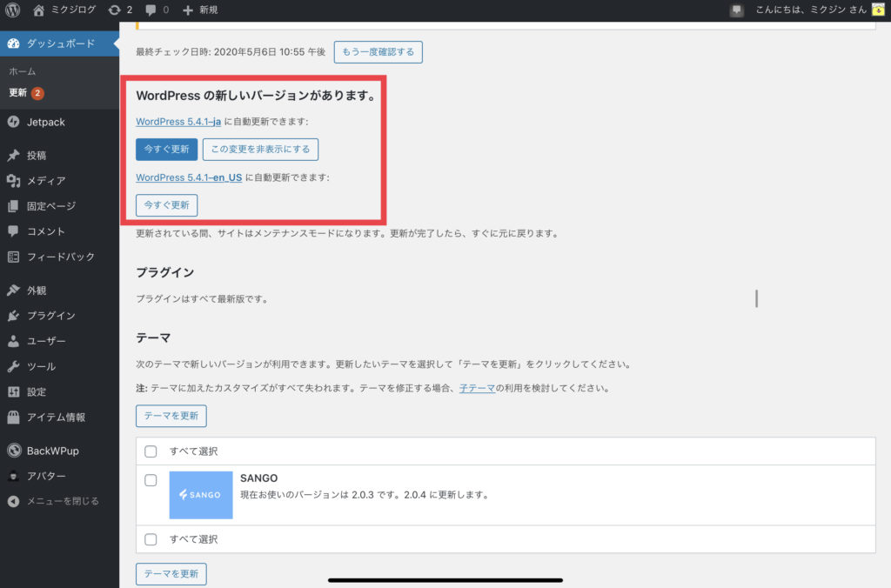Click the 設定 sliders icon
The width and height of the screenshot is (891, 588).
[x=13, y=391]
